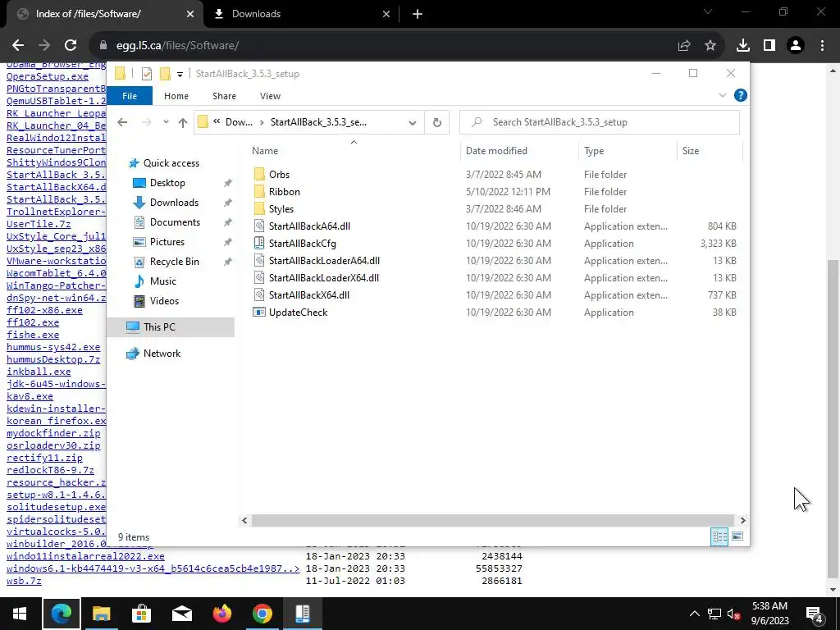840x630 pixels.
Task: Go up one folder level
Action: point(183,123)
